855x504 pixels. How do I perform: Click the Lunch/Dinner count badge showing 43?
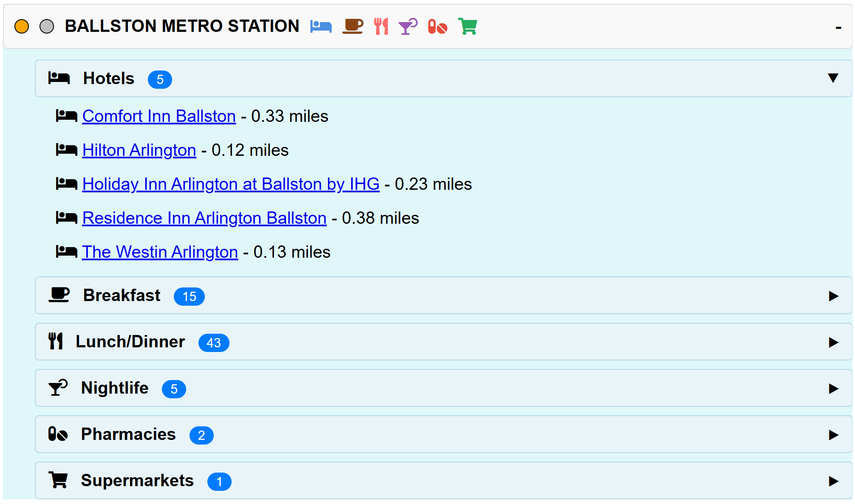[214, 342]
